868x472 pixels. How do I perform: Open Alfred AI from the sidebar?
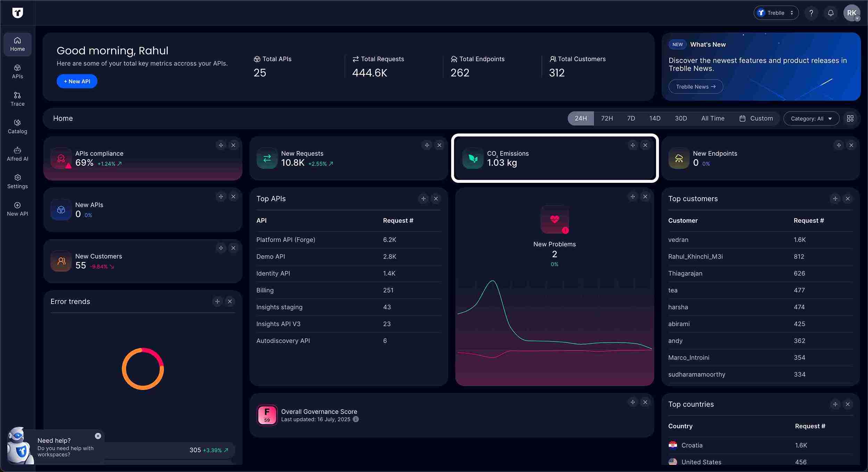[x=17, y=154]
